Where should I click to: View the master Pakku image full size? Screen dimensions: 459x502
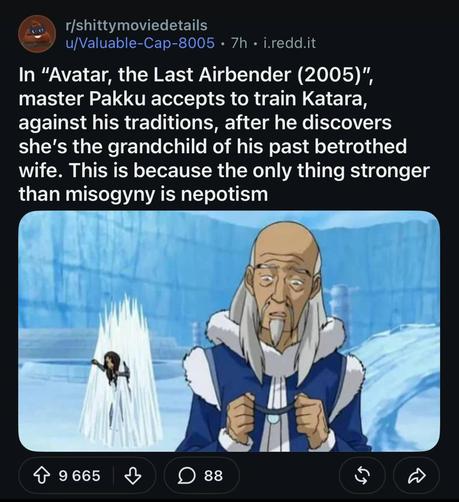pos(229,331)
